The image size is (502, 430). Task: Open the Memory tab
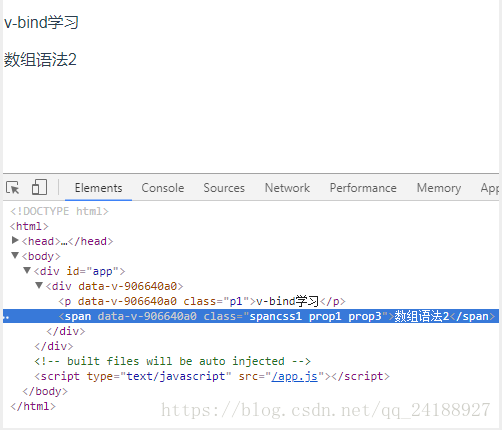click(x=439, y=188)
